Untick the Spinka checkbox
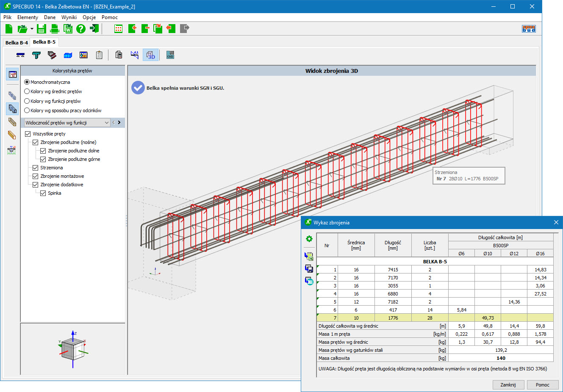This screenshot has height=392, width=563. click(x=43, y=193)
